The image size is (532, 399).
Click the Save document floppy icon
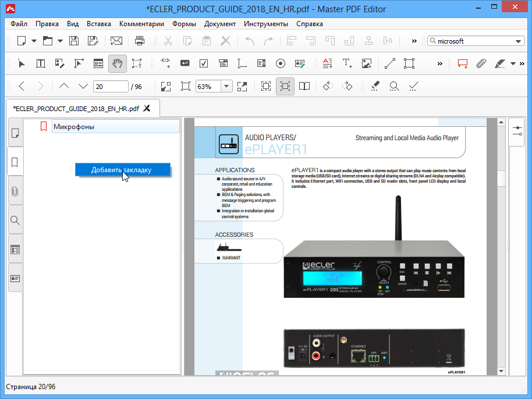pyautogui.click(x=74, y=41)
